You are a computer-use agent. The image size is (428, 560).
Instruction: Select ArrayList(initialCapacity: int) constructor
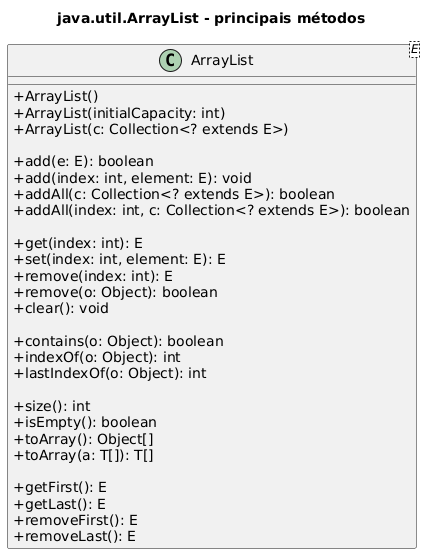(119, 113)
